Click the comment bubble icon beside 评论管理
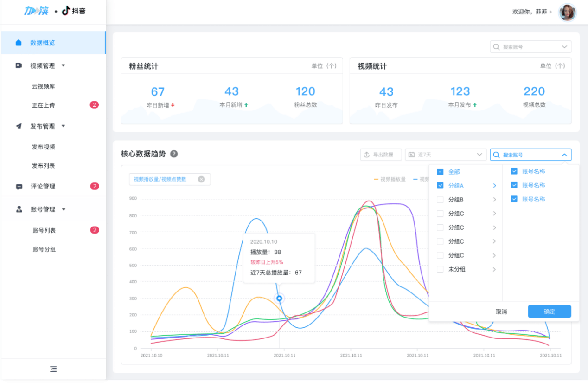This screenshot has height=383, width=588. point(19,187)
